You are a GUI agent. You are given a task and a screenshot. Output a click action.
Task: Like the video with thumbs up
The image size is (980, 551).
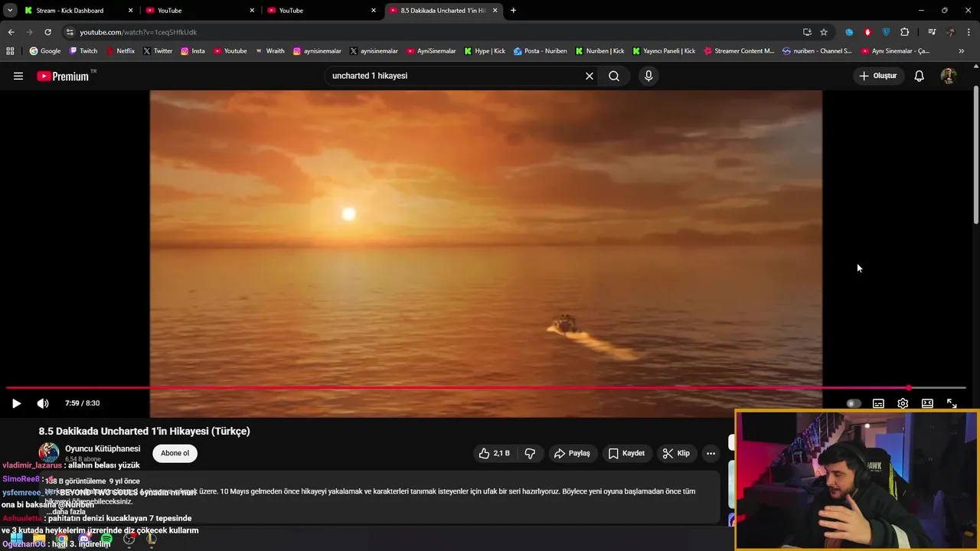click(494, 453)
